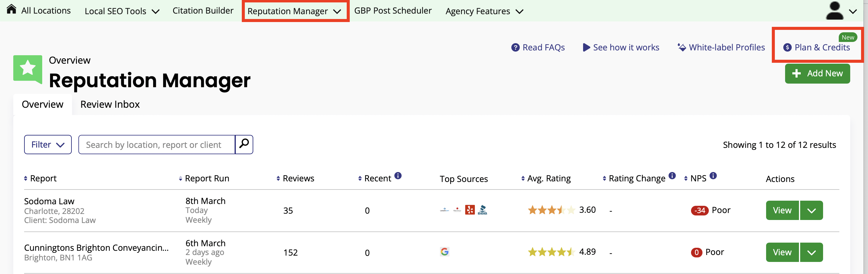Sort by the Avg. Rating column sort arrows

click(x=522, y=179)
